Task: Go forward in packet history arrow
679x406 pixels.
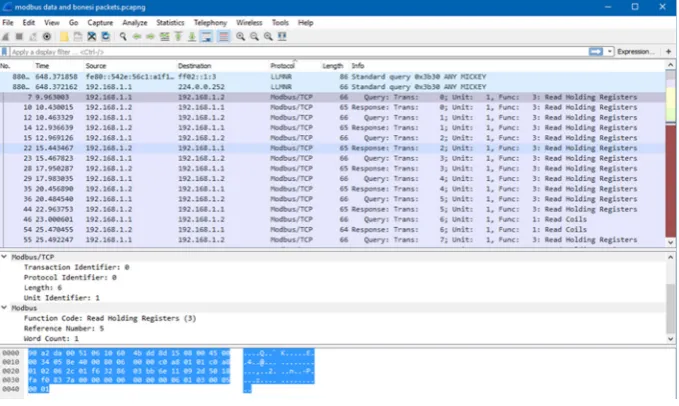Action: tap(150, 37)
